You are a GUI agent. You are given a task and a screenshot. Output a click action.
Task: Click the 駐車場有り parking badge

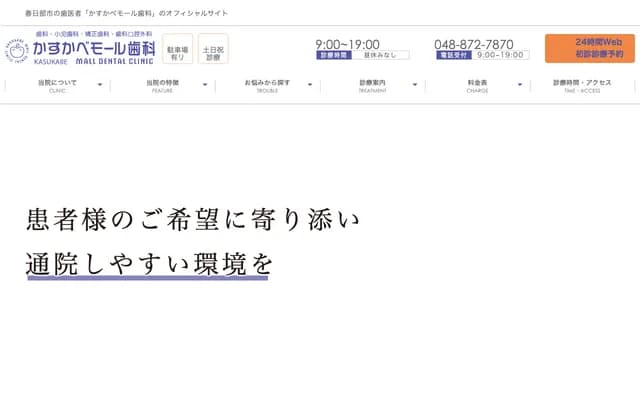(x=177, y=48)
